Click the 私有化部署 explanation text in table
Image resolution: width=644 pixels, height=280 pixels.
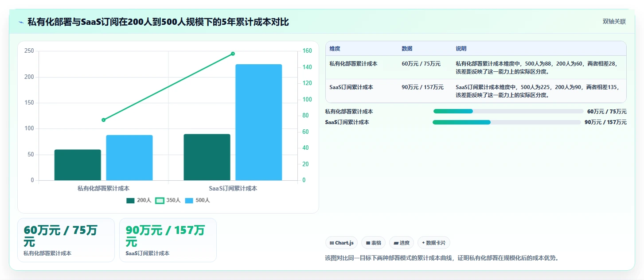(x=537, y=67)
